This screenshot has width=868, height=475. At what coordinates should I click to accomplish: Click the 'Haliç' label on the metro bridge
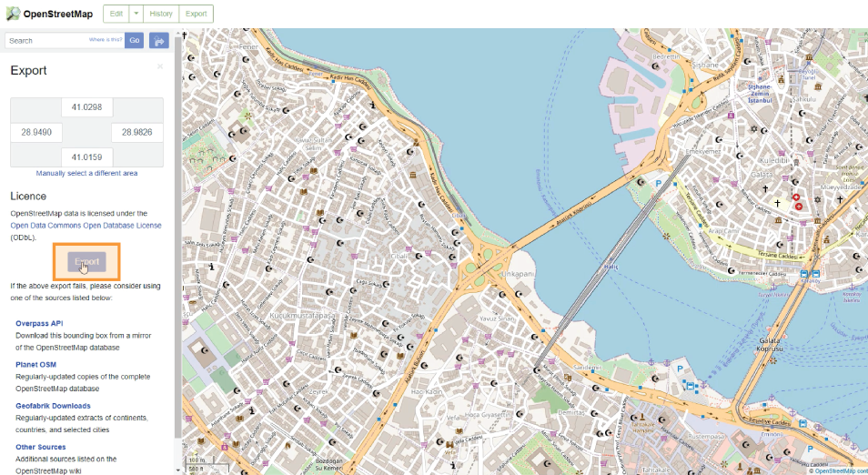click(x=611, y=267)
